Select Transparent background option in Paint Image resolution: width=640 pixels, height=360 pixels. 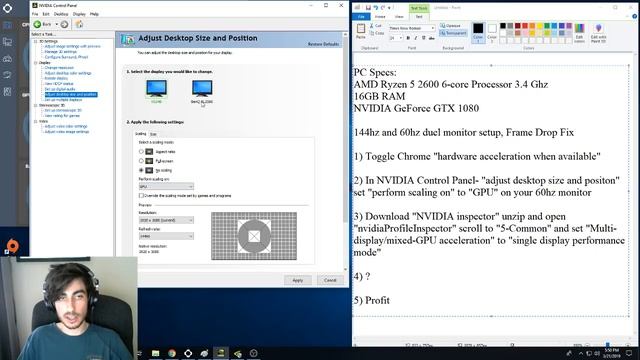pos(453,33)
